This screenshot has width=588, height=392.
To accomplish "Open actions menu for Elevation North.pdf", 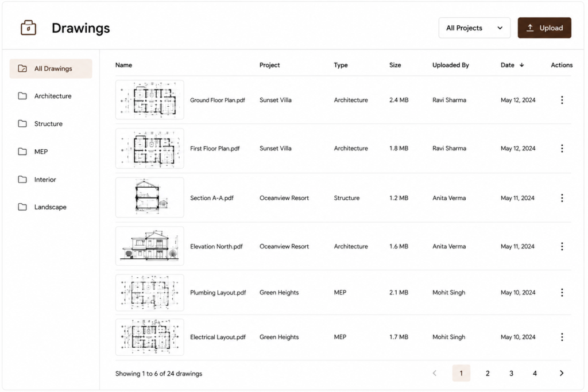I will 562,246.
